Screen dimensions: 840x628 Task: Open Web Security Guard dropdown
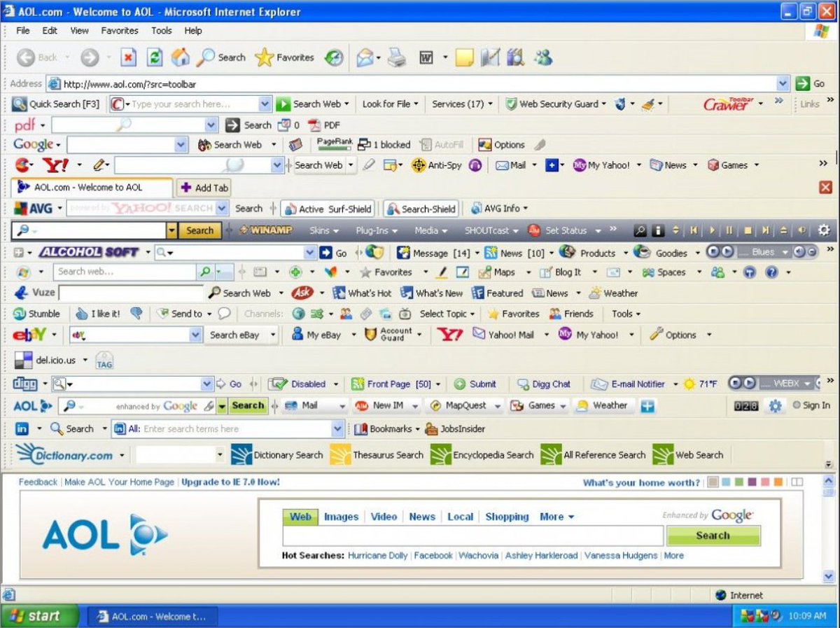[x=556, y=104]
